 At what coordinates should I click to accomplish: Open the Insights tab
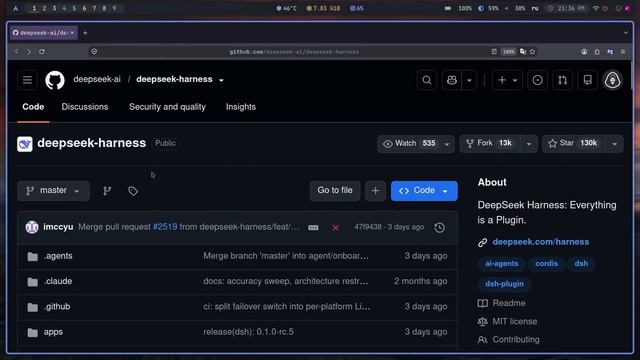click(241, 107)
